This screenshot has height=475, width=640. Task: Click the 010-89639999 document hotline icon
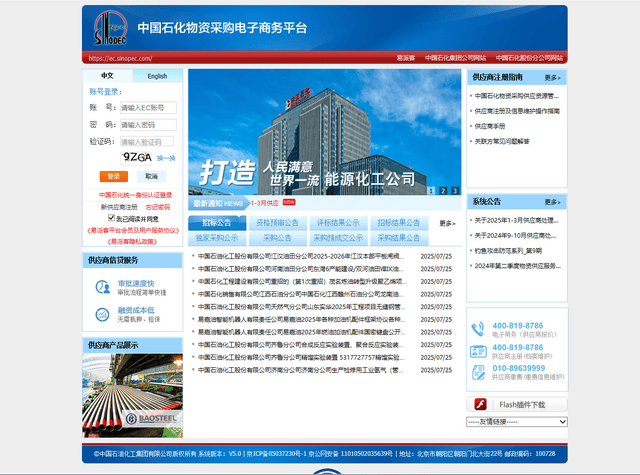click(x=478, y=373)
